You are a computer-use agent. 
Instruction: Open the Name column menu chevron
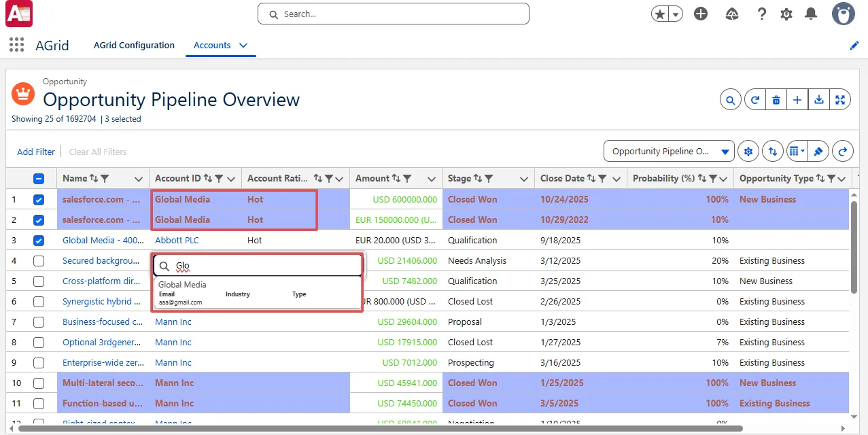click(x=139, y=179)
